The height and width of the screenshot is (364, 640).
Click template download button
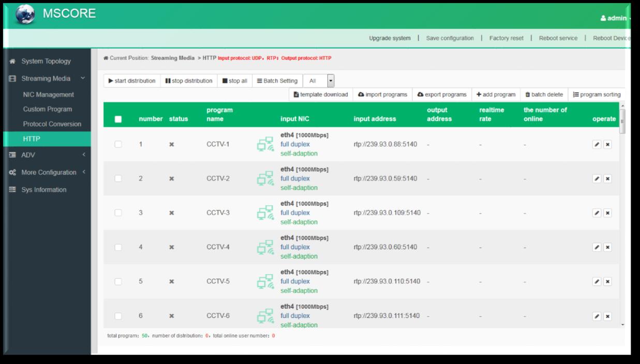(x=320, y=95)
